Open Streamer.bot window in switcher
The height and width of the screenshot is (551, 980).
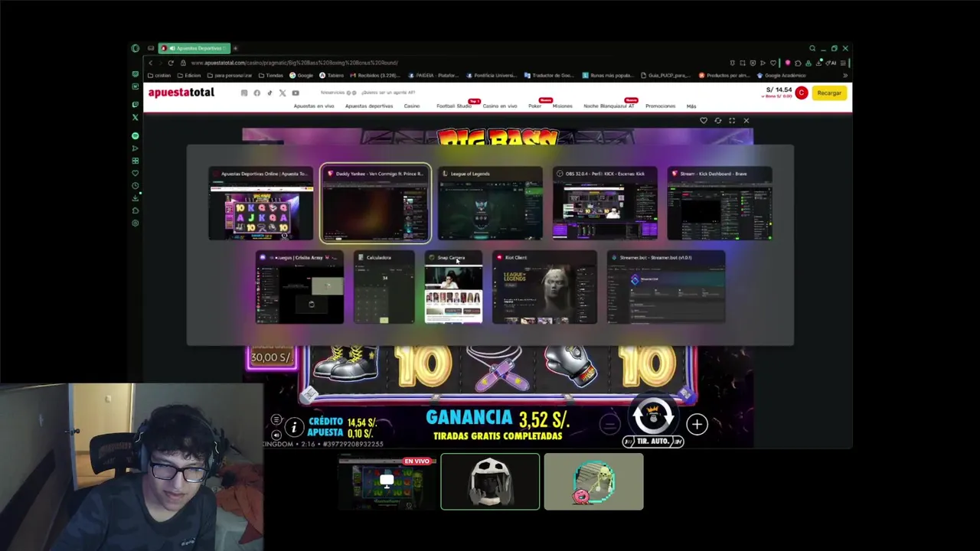click(666, 288)
